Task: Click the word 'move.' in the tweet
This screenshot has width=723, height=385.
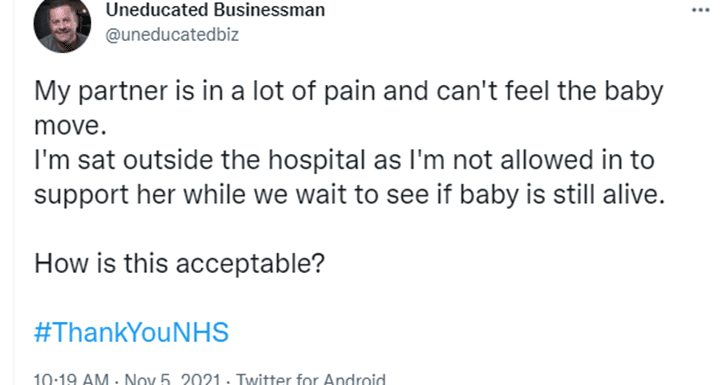Action: click(71, 125)
